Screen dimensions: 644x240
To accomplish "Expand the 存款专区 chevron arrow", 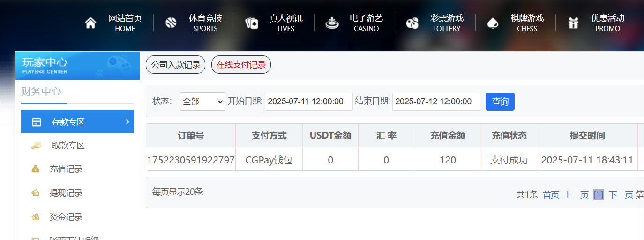I will [x=127, y=122].
